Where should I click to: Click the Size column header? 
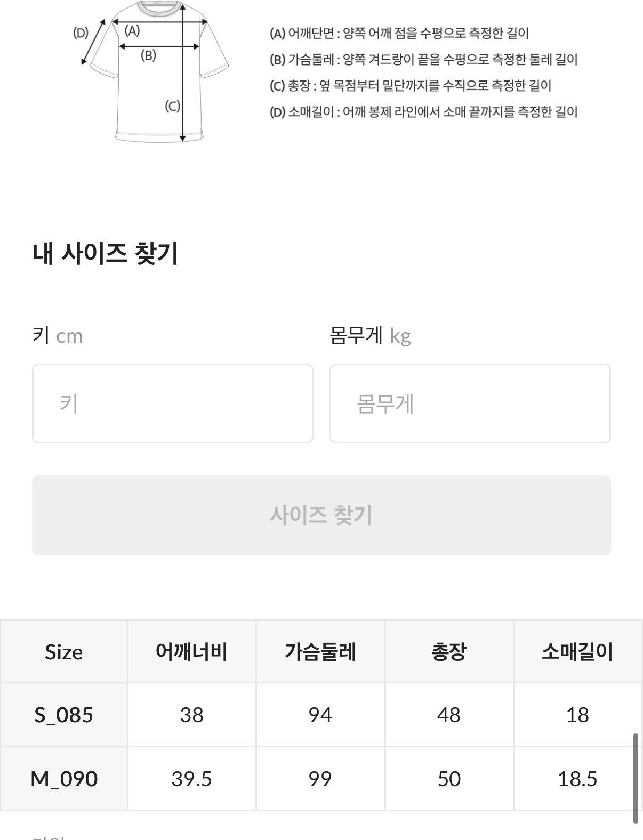[x=64, y=651]
